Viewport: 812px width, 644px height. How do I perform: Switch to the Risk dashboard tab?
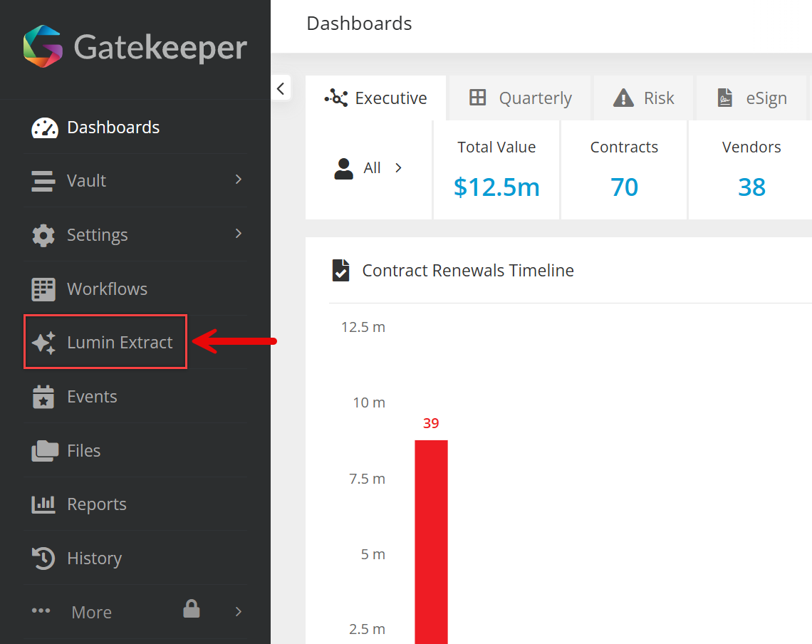644,98
